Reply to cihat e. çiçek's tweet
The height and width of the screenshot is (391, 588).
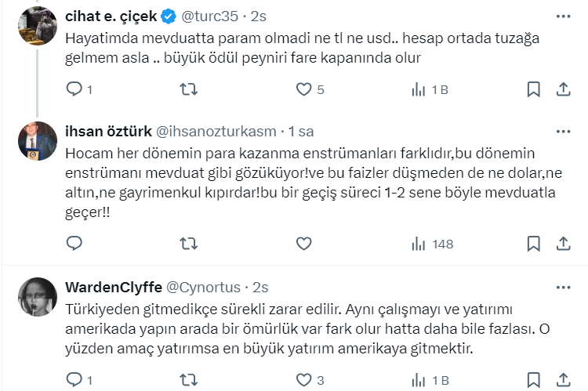click(74, 89)
